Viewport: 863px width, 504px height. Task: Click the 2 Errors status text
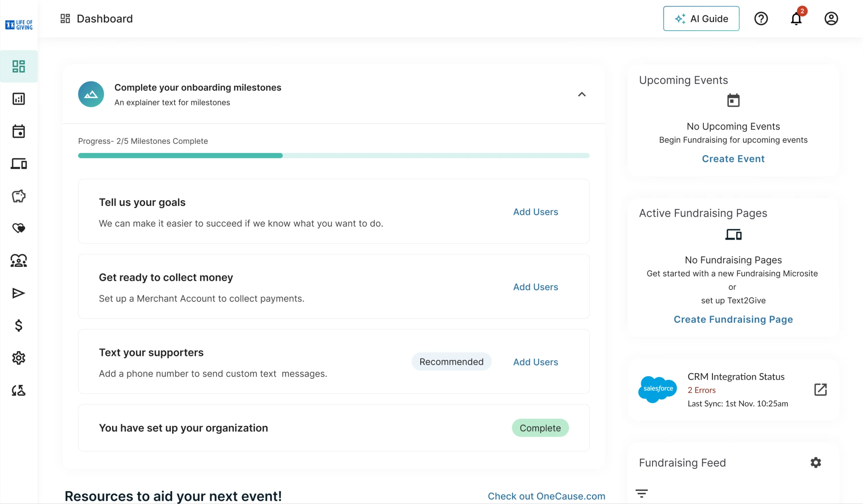tap(701, 390)
